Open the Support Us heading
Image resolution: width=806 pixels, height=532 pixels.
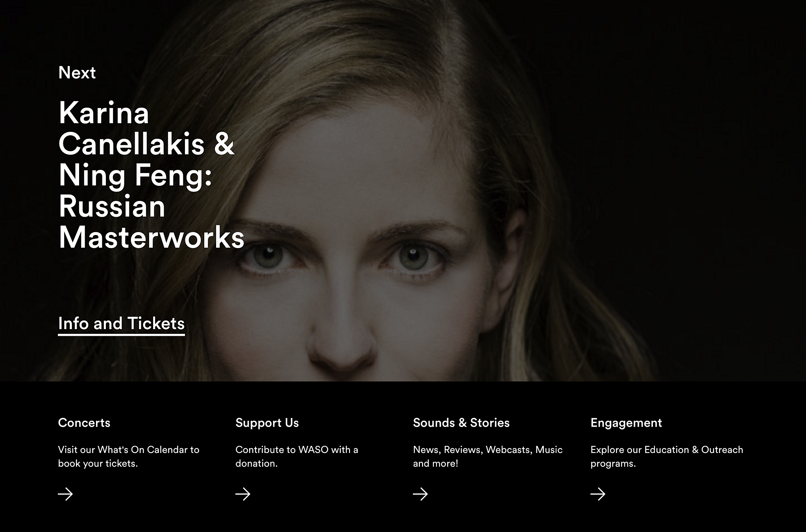tap(267, 423)
